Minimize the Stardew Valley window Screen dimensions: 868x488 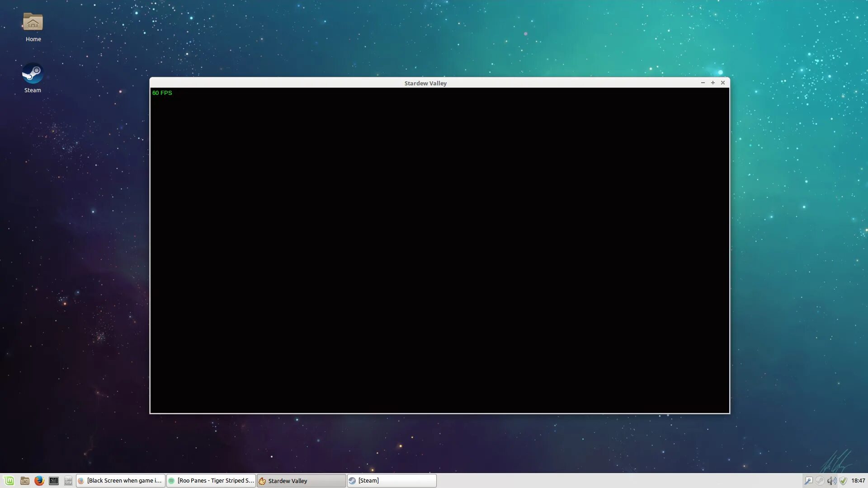point(703,83)
